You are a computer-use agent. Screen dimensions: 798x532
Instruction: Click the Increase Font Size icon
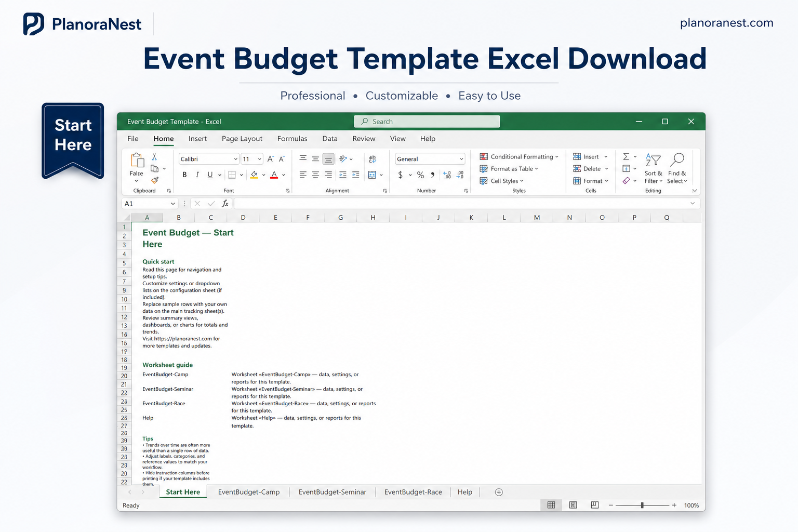(271, 159)
